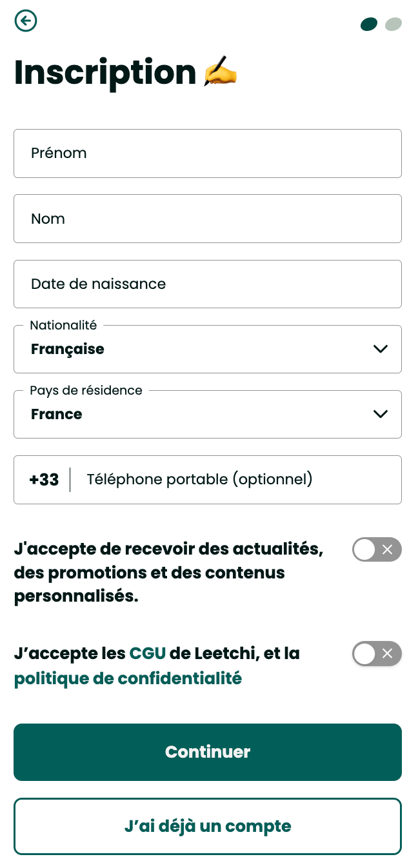Select the Date de naissance field

(x=208, y=284)
